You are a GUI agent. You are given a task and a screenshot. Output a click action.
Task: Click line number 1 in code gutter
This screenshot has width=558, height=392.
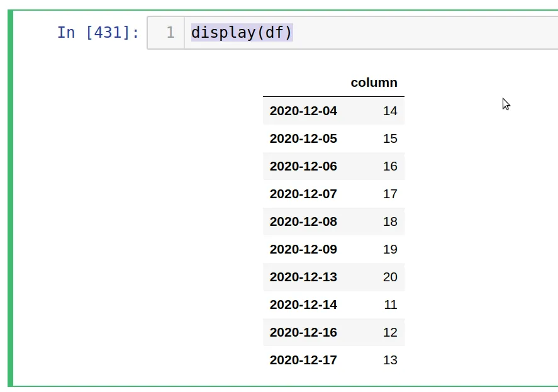click(x=170, y=33)
